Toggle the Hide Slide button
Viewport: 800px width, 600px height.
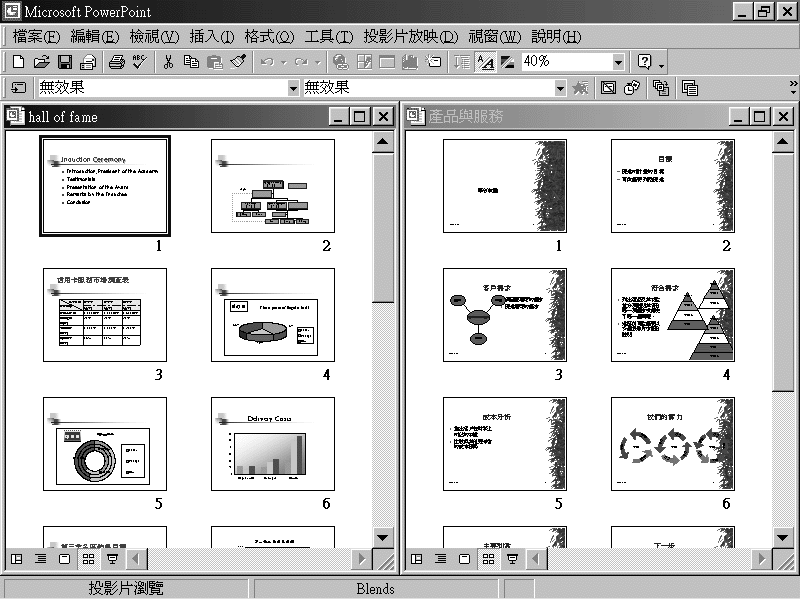pos(608,88)
